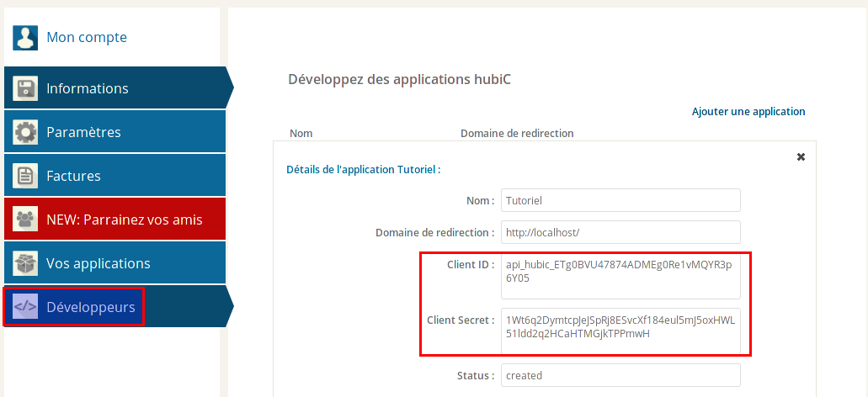Image resolution: width=868 pixels, height=397 pixels.
Task: Select Factures in the sidebar
Action: 115,175
